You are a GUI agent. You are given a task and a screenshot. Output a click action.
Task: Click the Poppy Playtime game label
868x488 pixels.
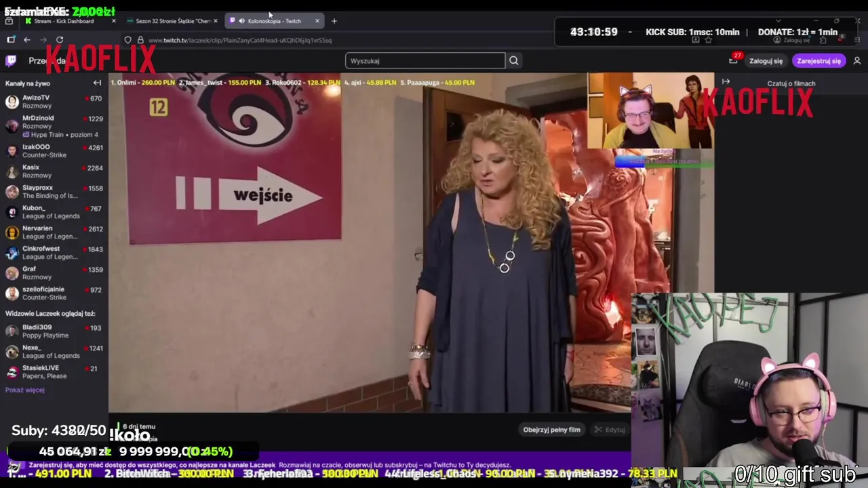[x=45, y=335]
